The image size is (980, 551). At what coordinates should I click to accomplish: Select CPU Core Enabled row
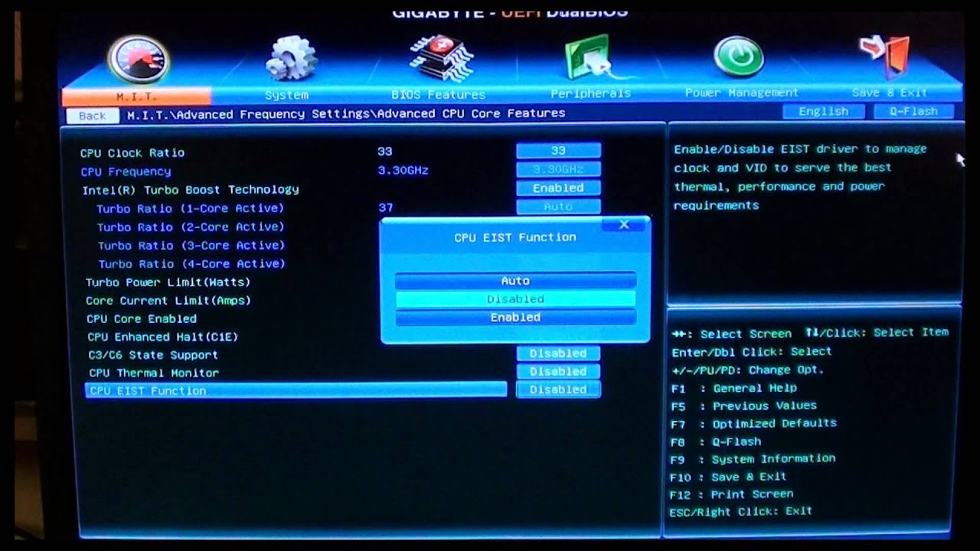click(142, 318)
